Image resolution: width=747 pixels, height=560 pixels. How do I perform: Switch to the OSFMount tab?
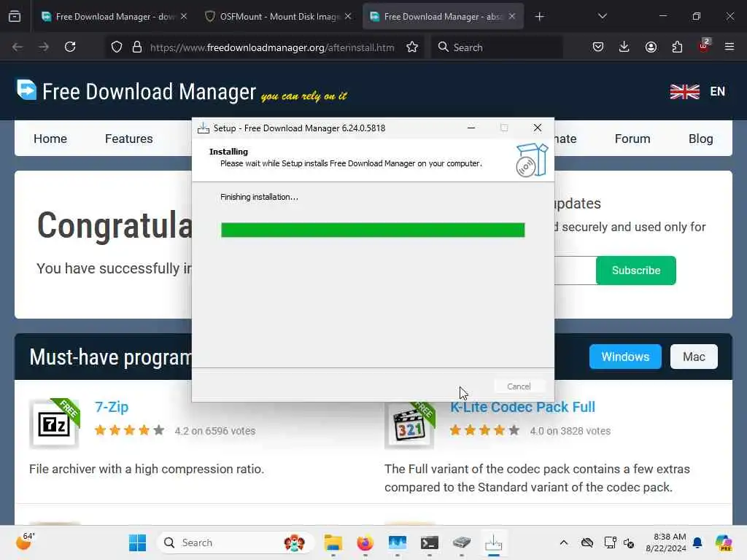[279, 16]
